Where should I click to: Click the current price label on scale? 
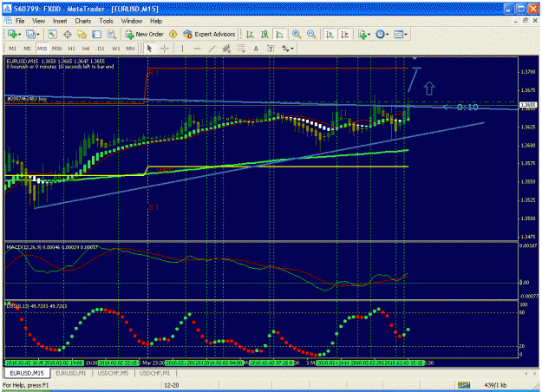529,105
